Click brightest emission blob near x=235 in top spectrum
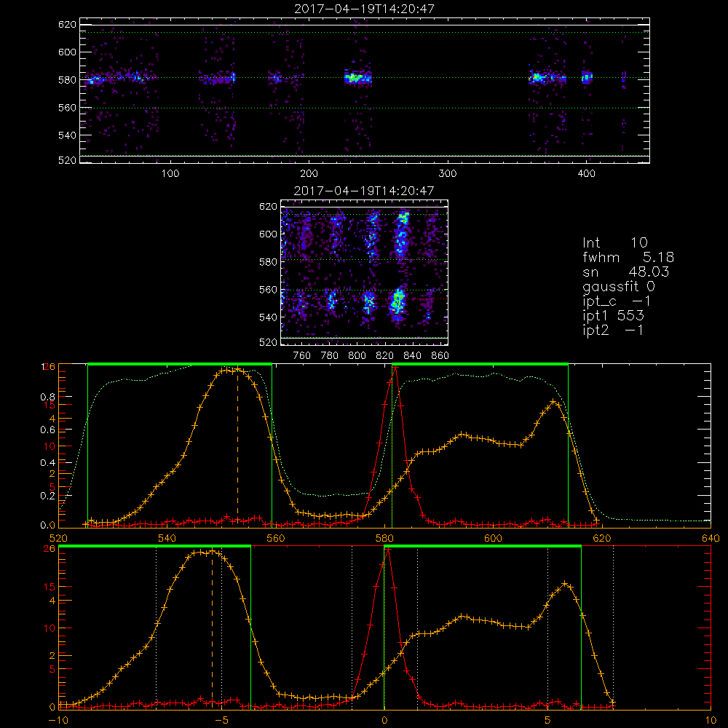Image resolution: width=728 pixels, height=728 pixels. 357,78
